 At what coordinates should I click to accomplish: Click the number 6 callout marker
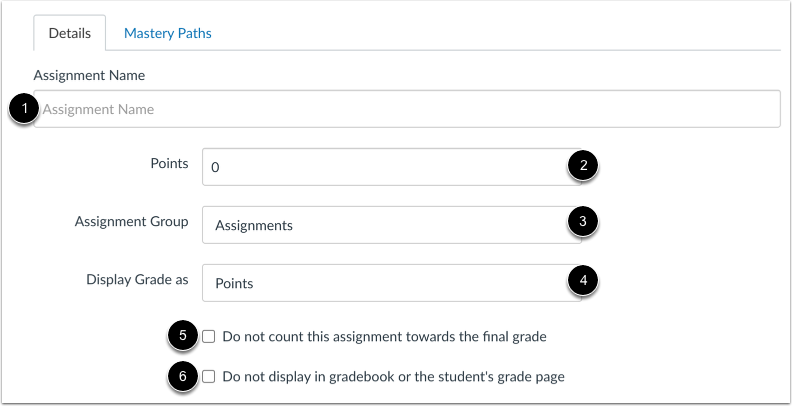point(183,377)
